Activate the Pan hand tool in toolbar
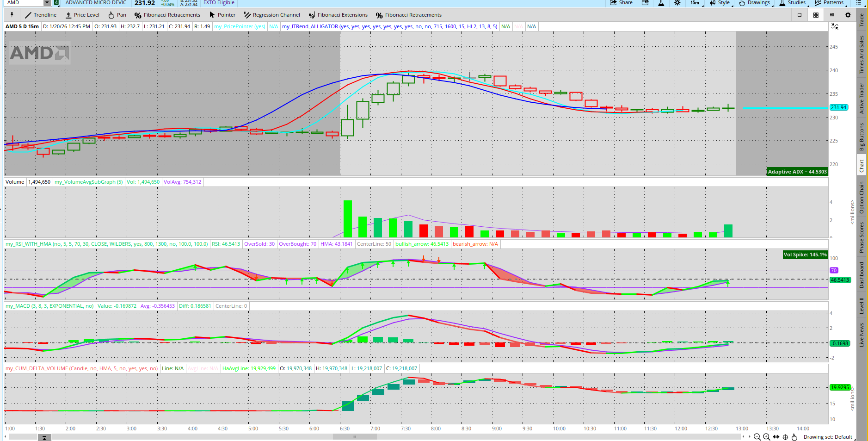 coord(117,15)
